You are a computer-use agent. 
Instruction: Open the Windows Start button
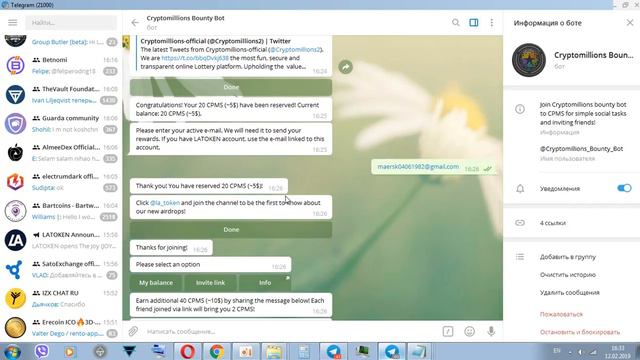click(x=11, y=351)
